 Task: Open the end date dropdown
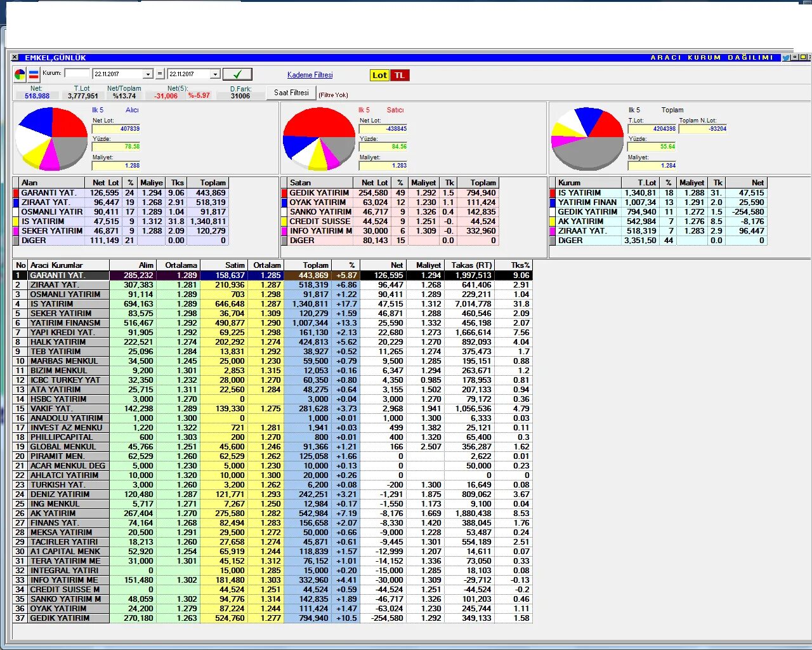(x=215, y=74)
